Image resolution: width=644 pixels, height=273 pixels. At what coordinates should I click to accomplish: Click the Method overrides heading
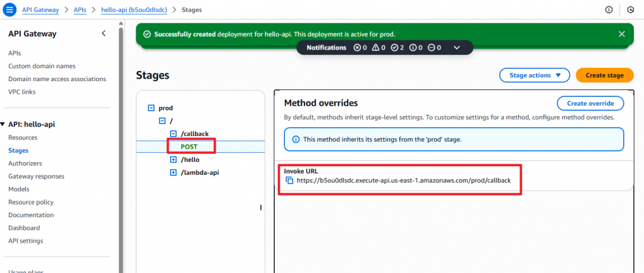(x=321, y=103)
